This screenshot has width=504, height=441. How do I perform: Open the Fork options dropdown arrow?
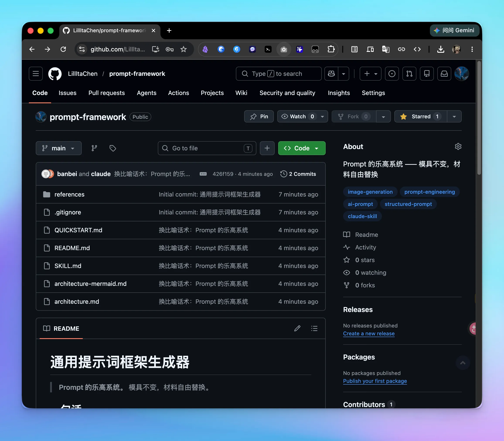click(x=383, y=116)
